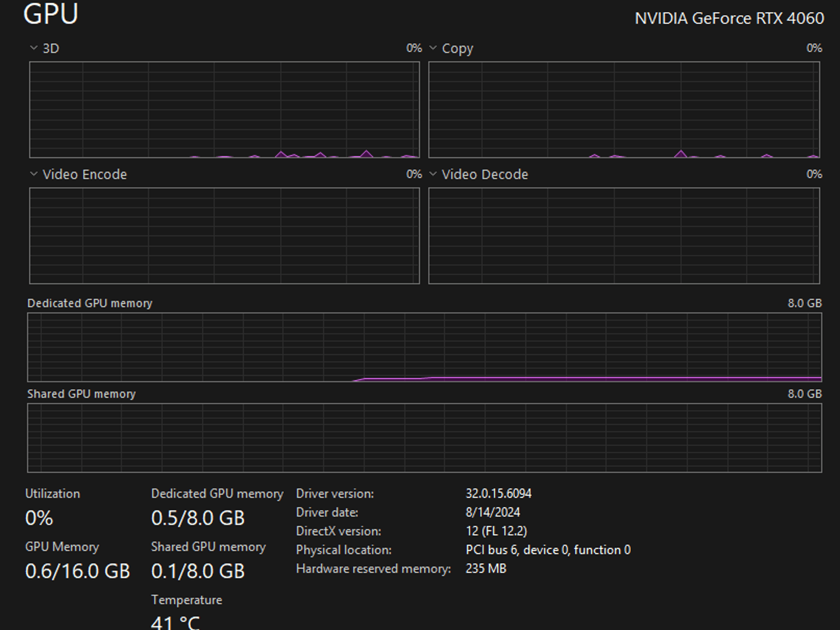The image size is (840, 630).
Task: Click the GPU Memory label
Action: coord(62,547)
